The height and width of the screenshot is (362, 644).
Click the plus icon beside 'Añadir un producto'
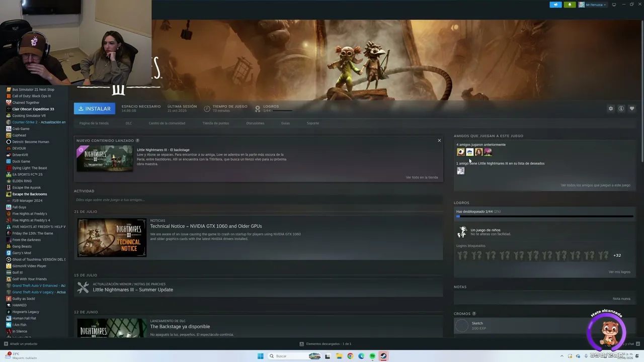[x=6, y=344]
